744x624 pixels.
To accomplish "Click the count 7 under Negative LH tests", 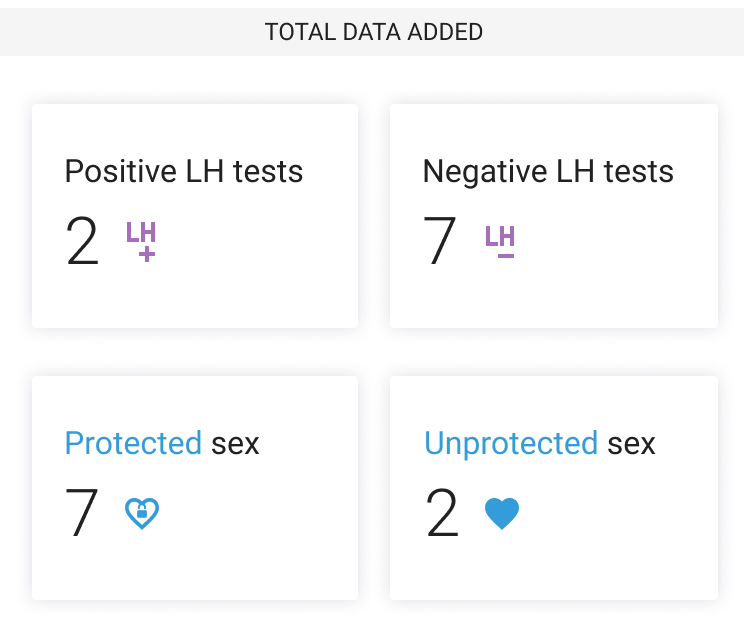I will click(x=440, y=240).
